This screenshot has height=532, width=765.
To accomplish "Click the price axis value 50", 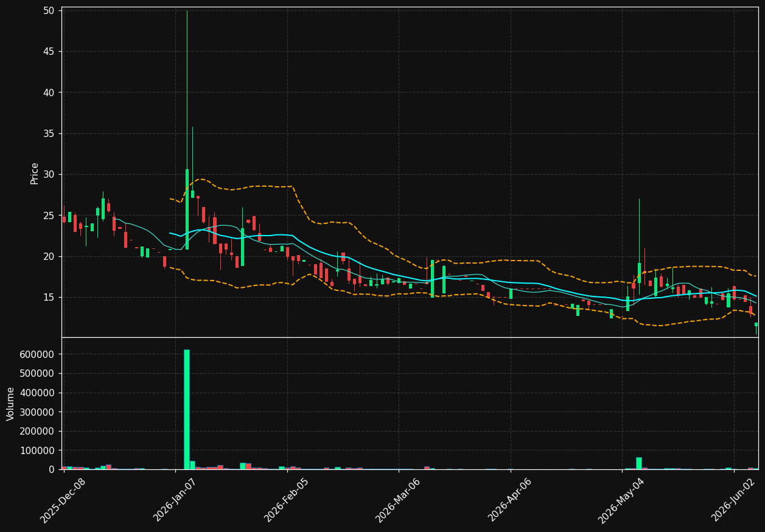I will 49,10.
